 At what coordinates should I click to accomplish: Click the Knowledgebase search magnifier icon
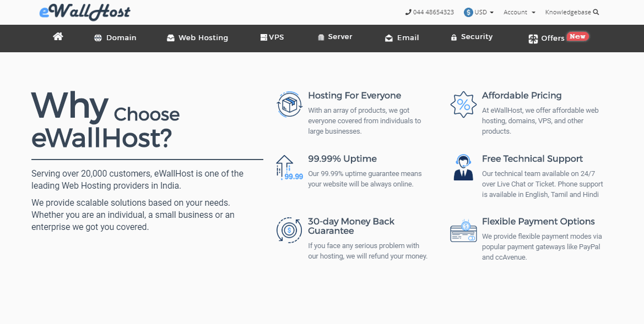(x=596, y=12)
